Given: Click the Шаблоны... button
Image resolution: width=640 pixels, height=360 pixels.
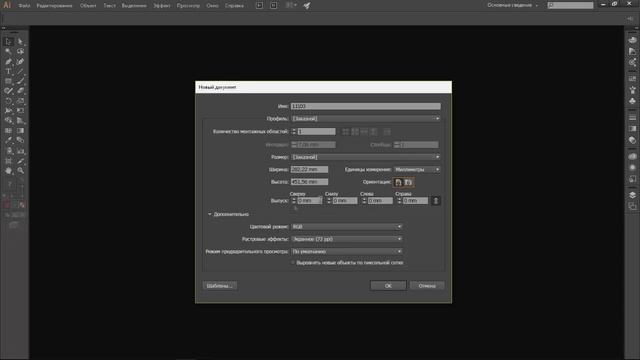Looking at the screenshot, I should [x=220, y=286].
